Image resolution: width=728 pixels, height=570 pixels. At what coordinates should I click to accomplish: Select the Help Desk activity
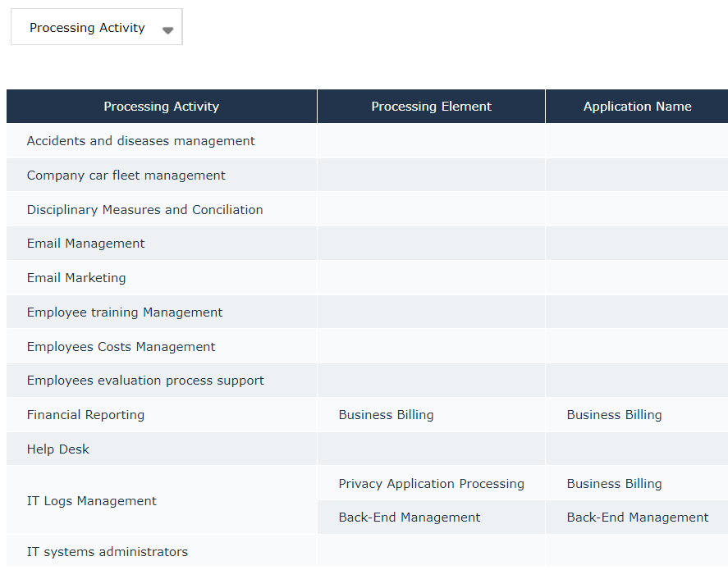tap(58, 449)
